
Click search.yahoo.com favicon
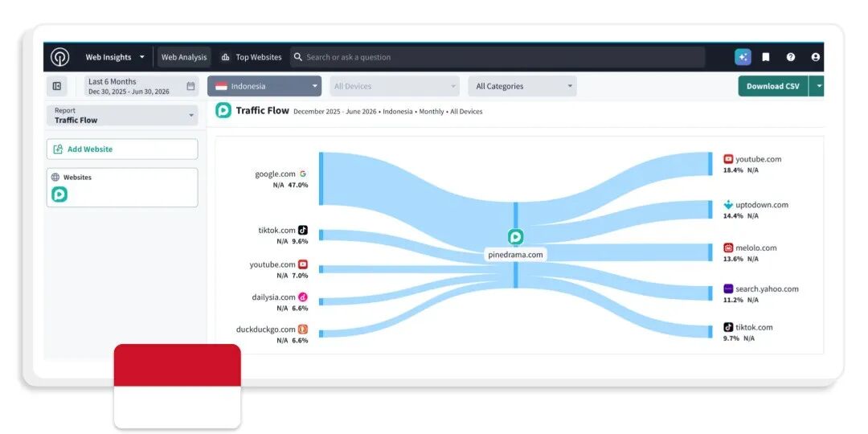728,289
